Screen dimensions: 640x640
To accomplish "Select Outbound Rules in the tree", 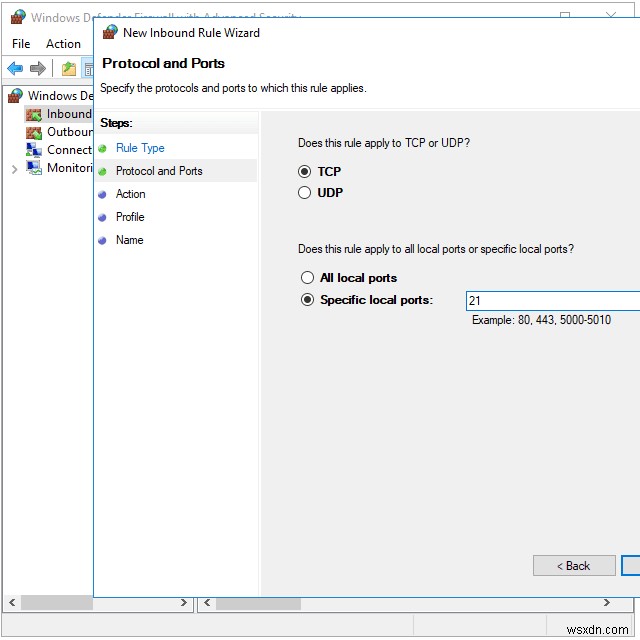I will (70, 132).
